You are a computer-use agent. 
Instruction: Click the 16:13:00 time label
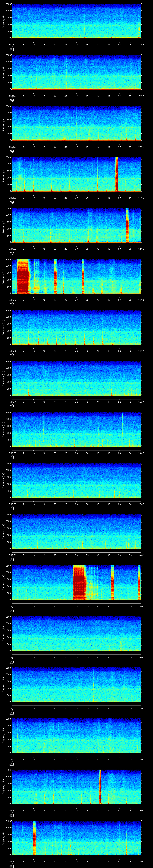pyautogui.click(x=12, y=351)
